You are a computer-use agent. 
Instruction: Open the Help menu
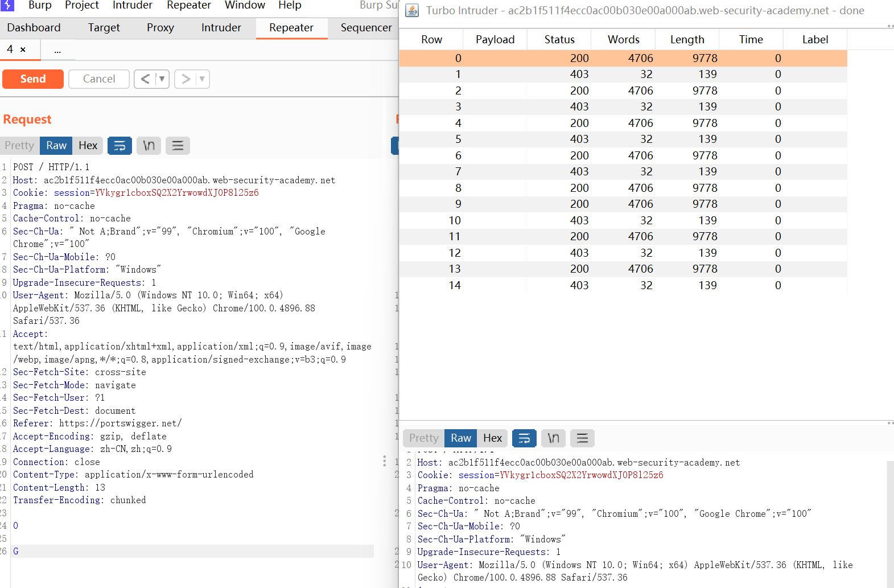coord(290,5)
